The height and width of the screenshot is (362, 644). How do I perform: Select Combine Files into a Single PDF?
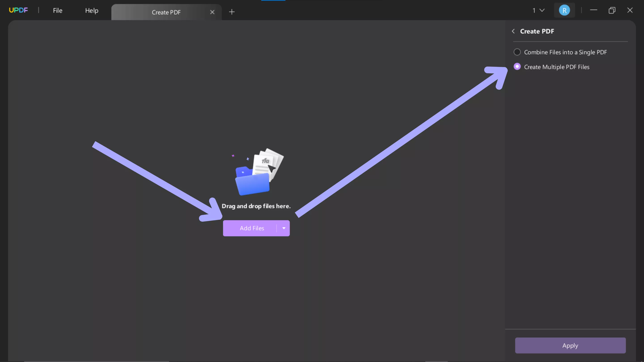point(517,52)
